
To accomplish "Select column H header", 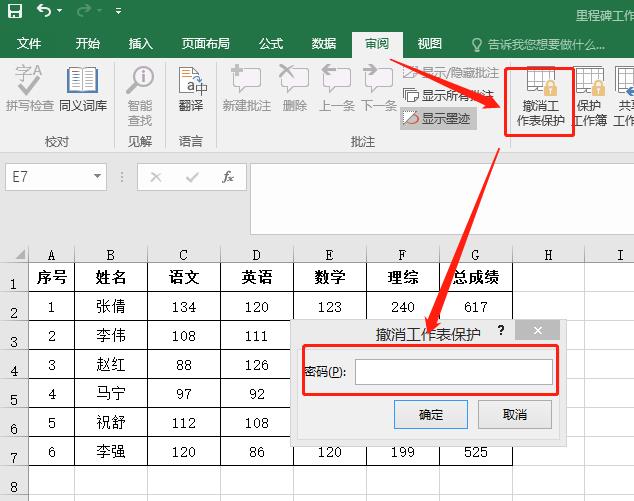I will [x=548, y=255].
